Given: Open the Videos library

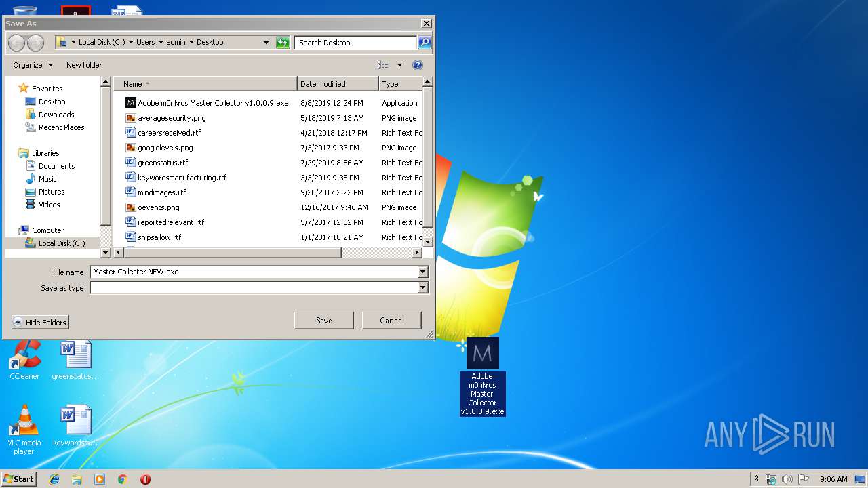Looking at the screenshot, I should (x=49, y=205).
